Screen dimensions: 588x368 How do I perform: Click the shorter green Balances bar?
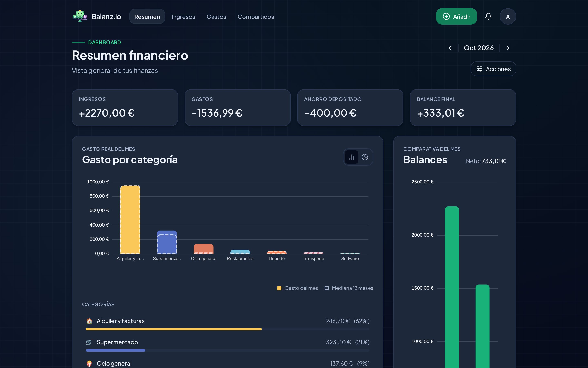(482, 326)
